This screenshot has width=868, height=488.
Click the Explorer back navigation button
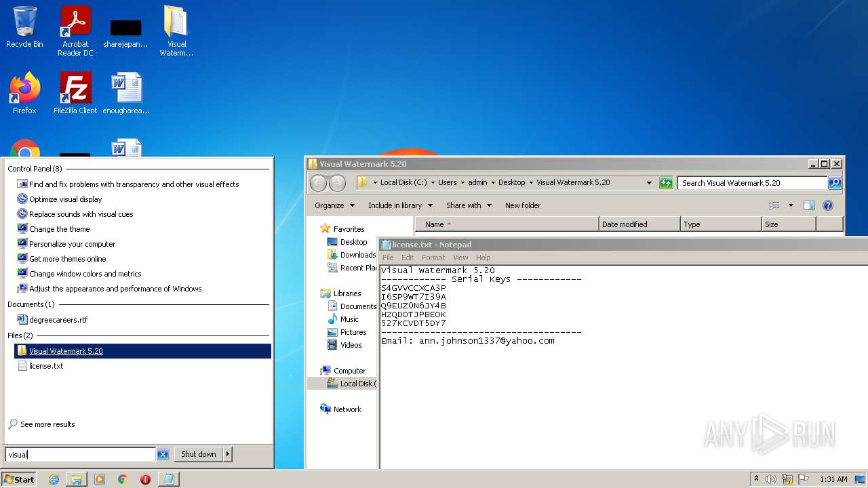click(318, 183)
